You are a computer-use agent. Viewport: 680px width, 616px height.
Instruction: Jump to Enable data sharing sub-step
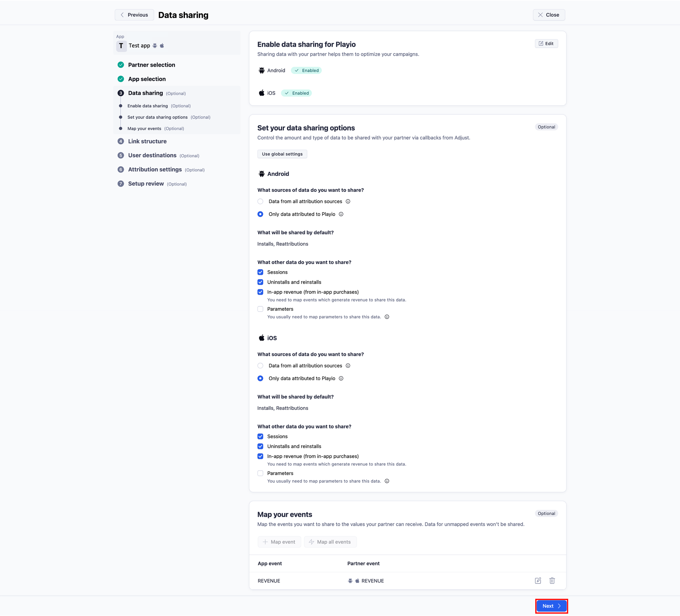tap(147, 106)
